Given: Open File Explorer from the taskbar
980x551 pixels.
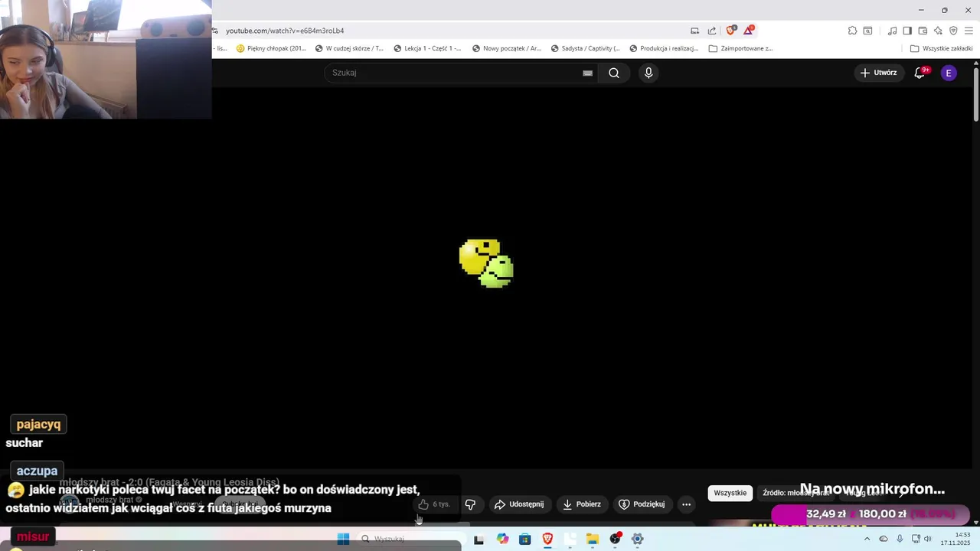Looking at the screenshot, I should pyautogui.click(x=593, y=539).
